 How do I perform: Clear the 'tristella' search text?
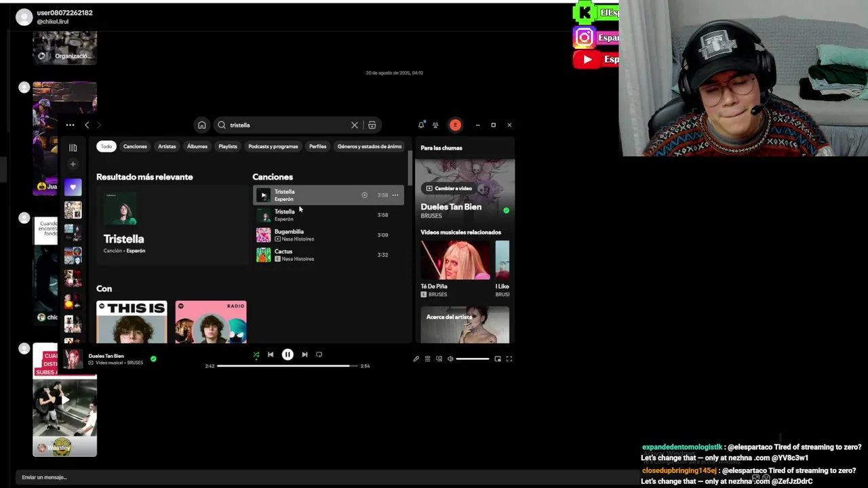(x=354, y=125)
